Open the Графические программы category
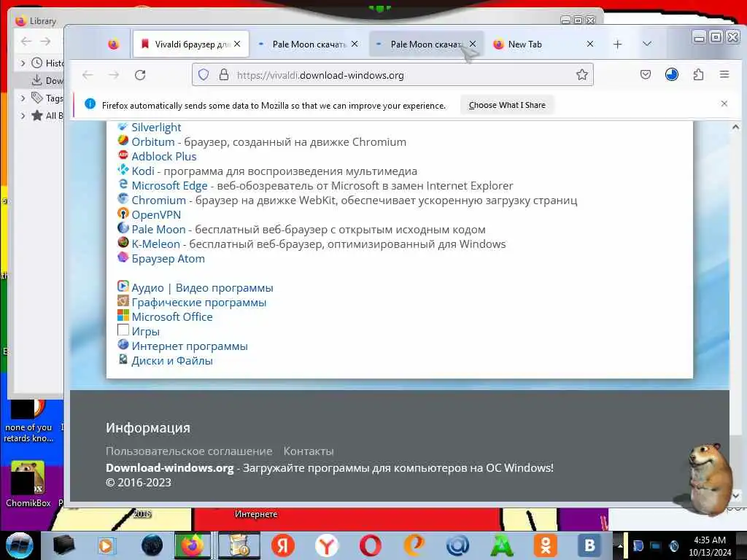The width and height of the screenshot is (747, 560). pos(198,303)
